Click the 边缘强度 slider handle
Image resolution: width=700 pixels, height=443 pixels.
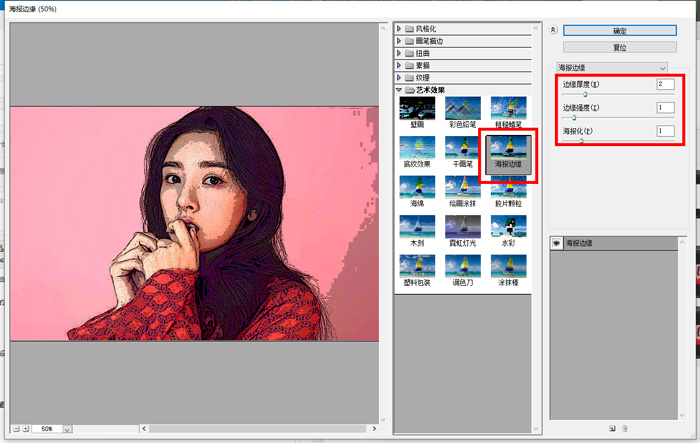pyautogui.click(x=574, y=117)
